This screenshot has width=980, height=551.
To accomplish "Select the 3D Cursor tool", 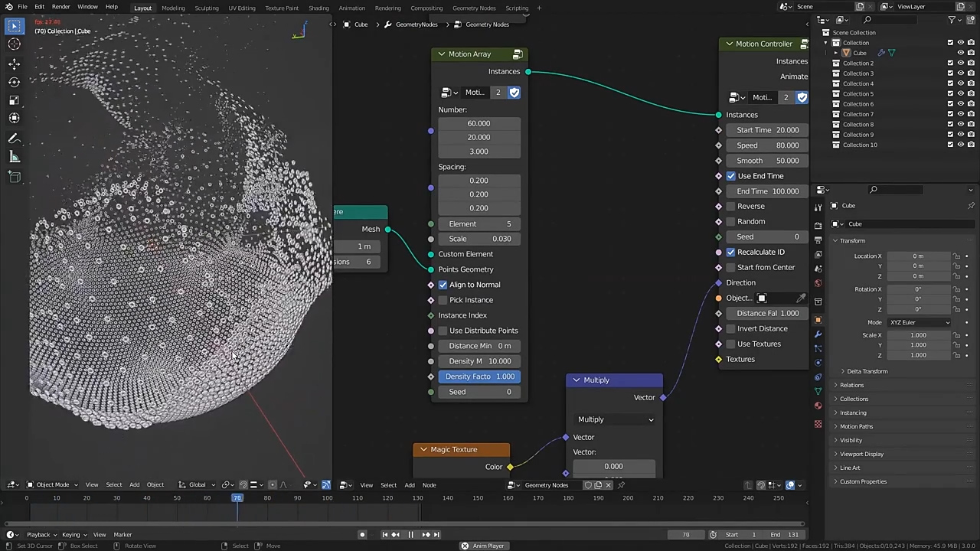I will coord(14,44).
